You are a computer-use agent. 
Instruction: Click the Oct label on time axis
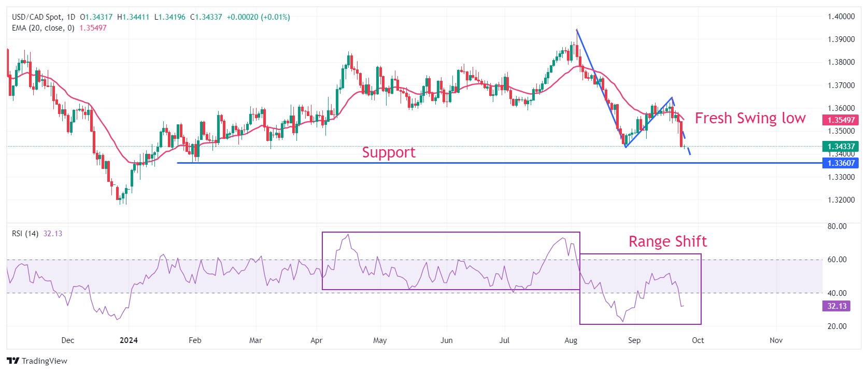tap(698, 340)
